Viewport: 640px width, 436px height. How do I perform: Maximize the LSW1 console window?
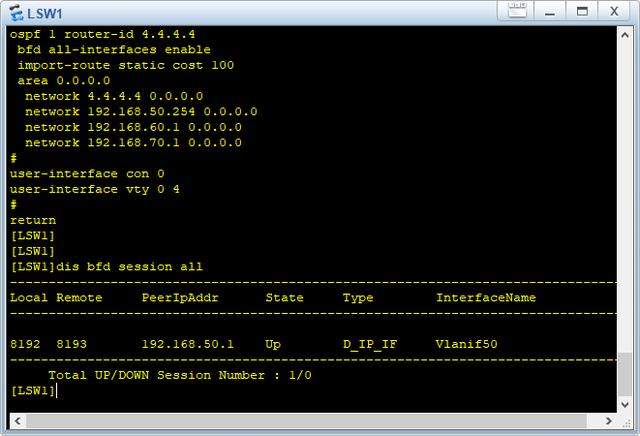coord(582,11)
